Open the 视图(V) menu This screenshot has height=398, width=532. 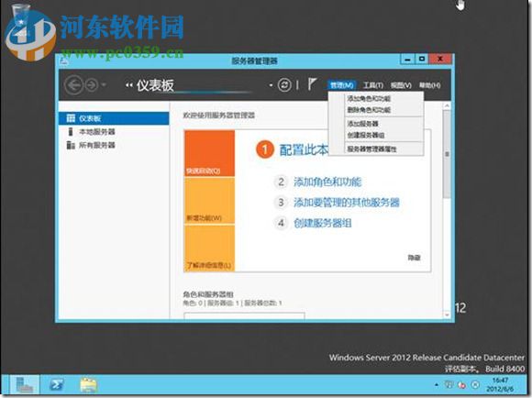pyautogui.click(x=401, y=85)
